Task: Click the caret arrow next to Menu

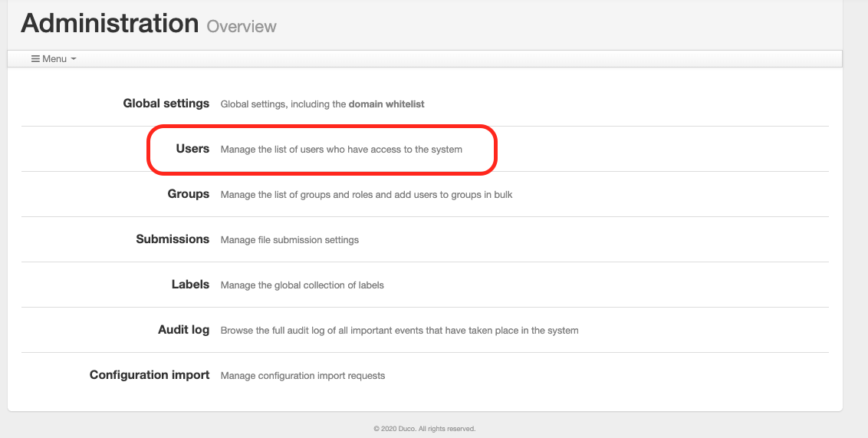Action: click(x=74, y=59)
